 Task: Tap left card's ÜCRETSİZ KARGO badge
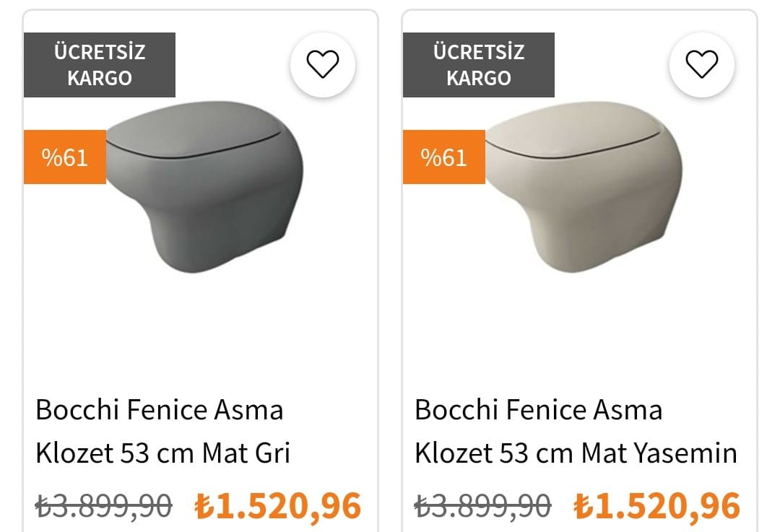tap(100, 65)
